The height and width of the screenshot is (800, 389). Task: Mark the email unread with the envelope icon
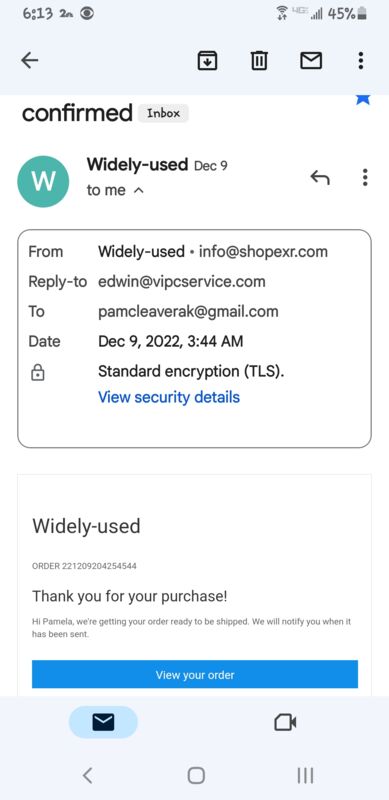[x=310, y=61]
